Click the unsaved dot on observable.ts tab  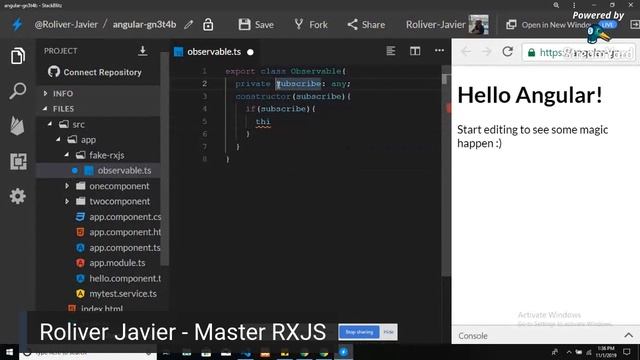pos(250,52)
